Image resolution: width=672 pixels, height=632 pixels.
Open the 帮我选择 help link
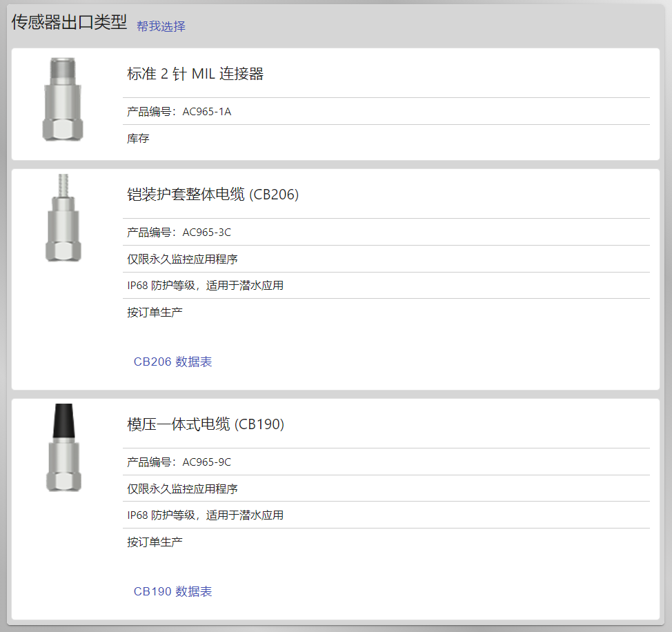161,26
